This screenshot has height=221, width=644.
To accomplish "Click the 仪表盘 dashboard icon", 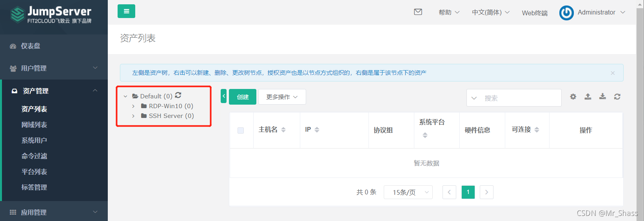I will tap(13, 46).
